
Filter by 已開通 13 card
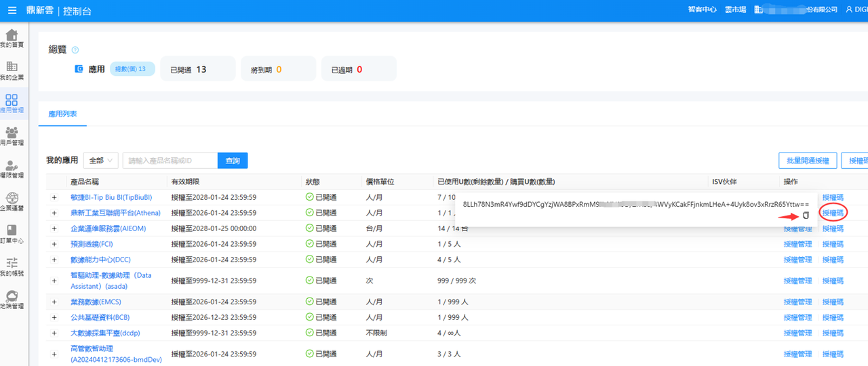pyautogui.click(x=197, y=69)
